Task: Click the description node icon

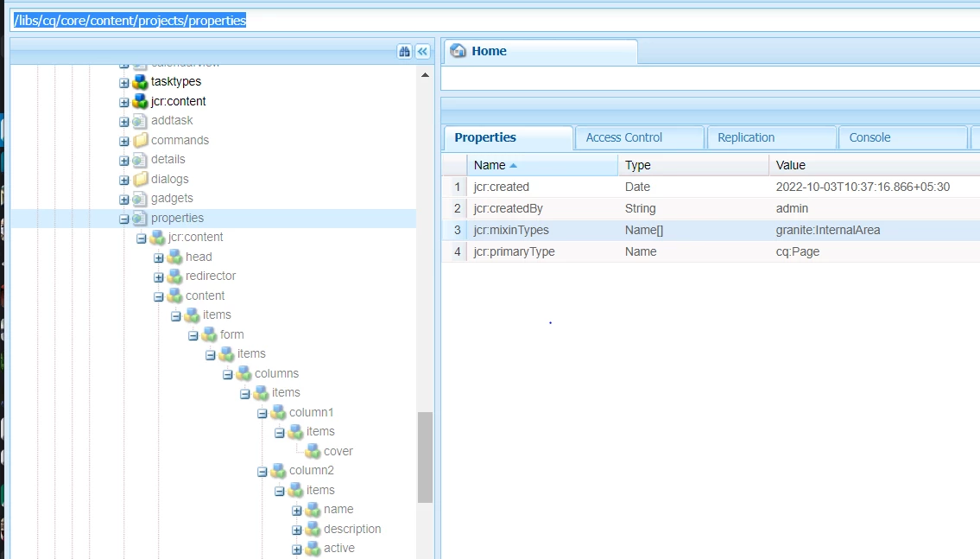Action: coord(313,529)
